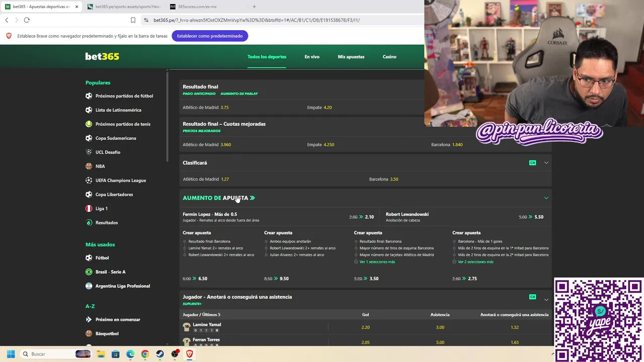Open Próximos partidos de fútbol in sidebar

pyautogui.click(x=124, y=96)
